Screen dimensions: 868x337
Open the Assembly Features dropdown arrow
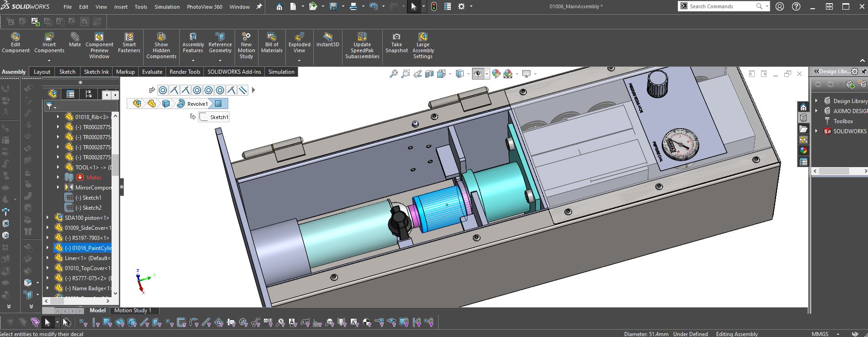click(x=193, y=60)
